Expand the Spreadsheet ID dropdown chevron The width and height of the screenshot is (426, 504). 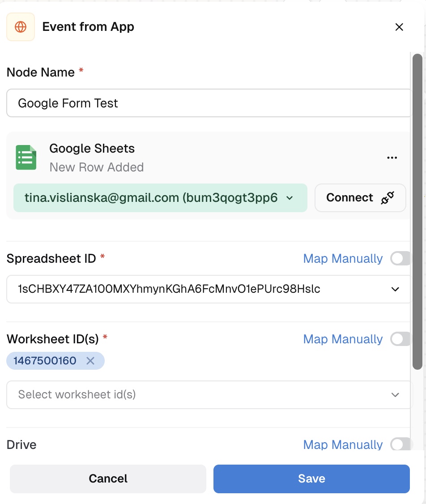click(395, 289)
